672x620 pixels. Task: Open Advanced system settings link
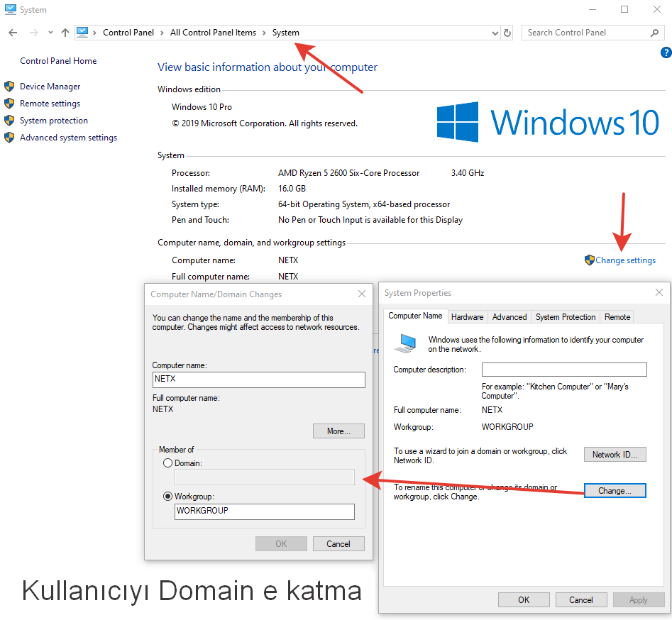[68, 138]
